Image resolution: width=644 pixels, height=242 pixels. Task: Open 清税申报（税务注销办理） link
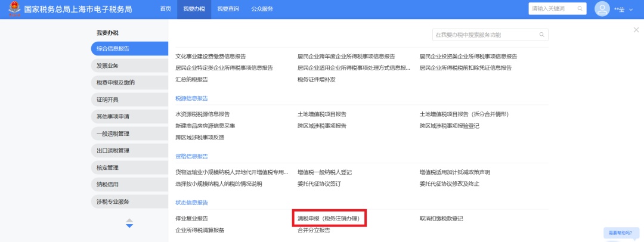pyautogui.click(x=328, y=219)
